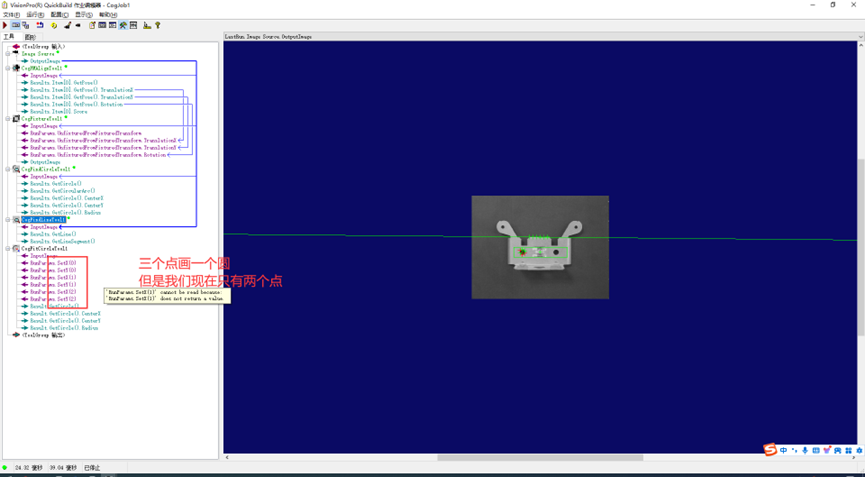Select OutputImage under Image Source
This screenshot has width=865, height=477.
[x=45, y=61]
